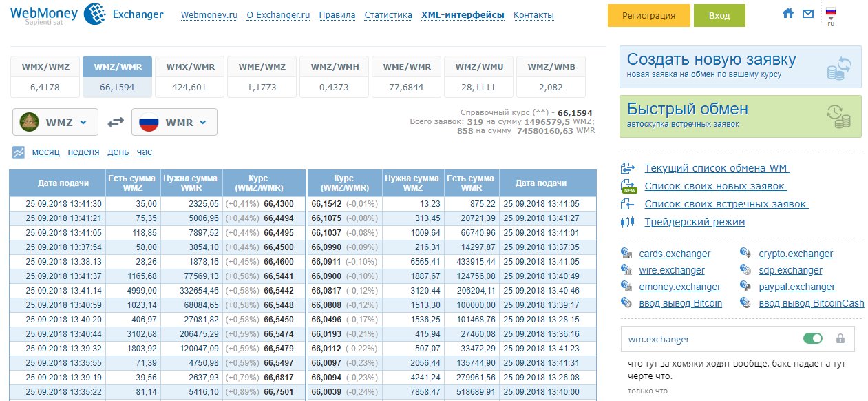This screenshot has width=868, height=401.
Task: Open XML-интерфейсы menu item
Action: pos(463,15)
